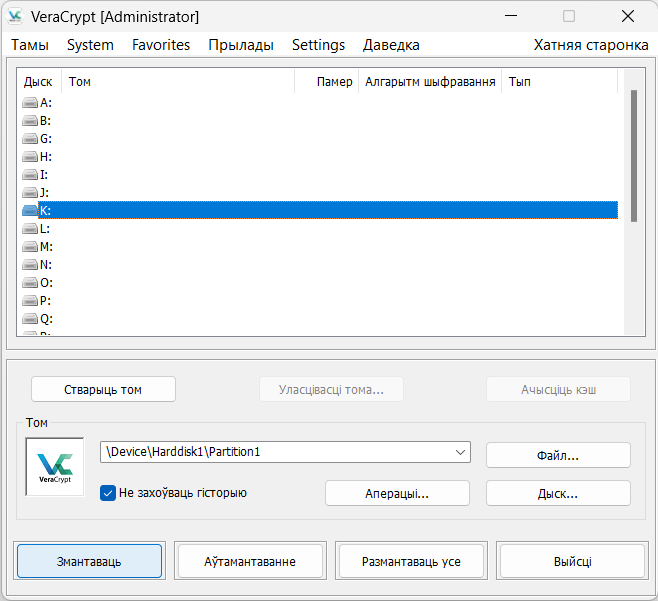Select drive letter text 'K:'
Viewport: 658px width, 601px height.
coord(45,210)
